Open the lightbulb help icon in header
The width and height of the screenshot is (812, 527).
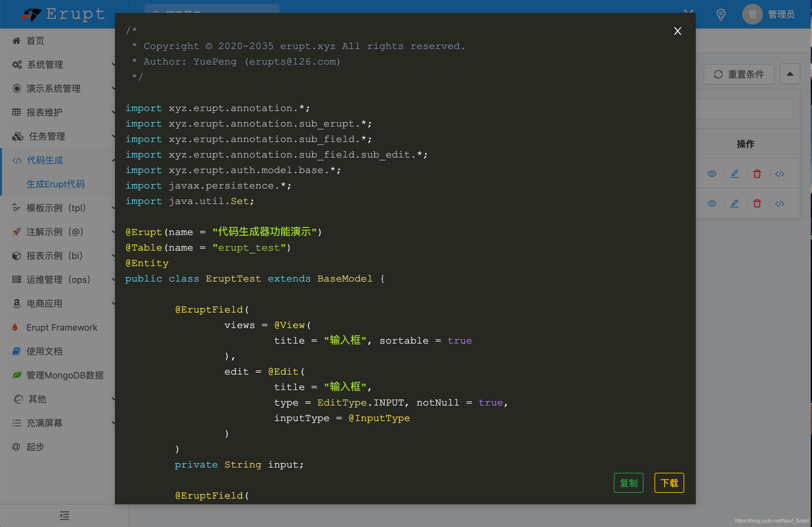click(x=720, y=14)
